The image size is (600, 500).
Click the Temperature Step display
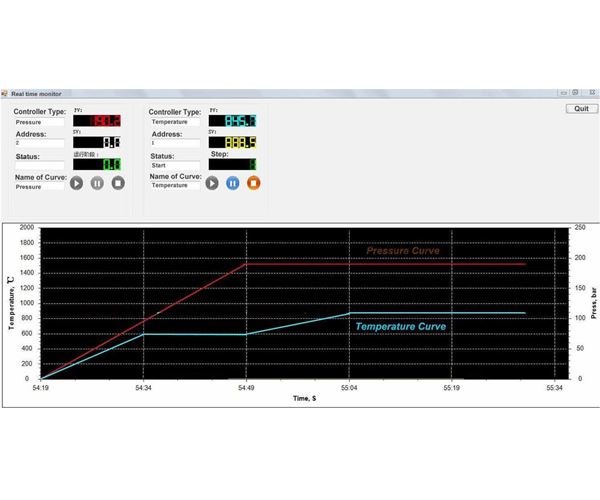coord(232,164)
